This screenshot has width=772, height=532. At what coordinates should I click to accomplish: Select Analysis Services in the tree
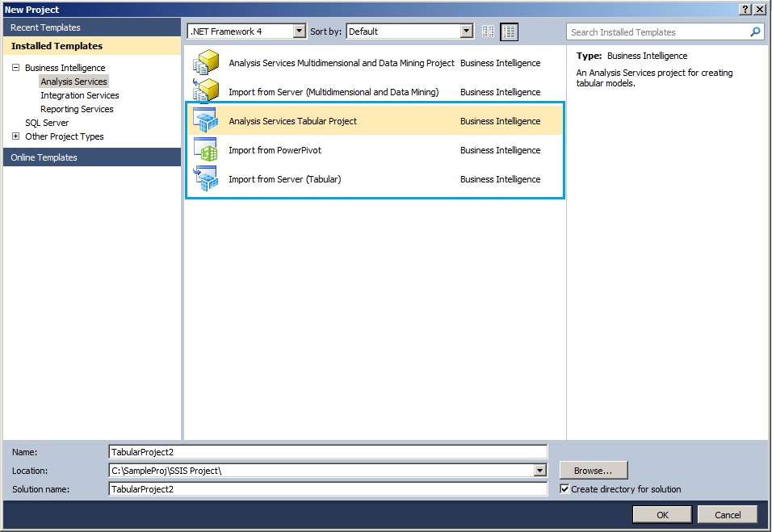[x=73, y=82]
